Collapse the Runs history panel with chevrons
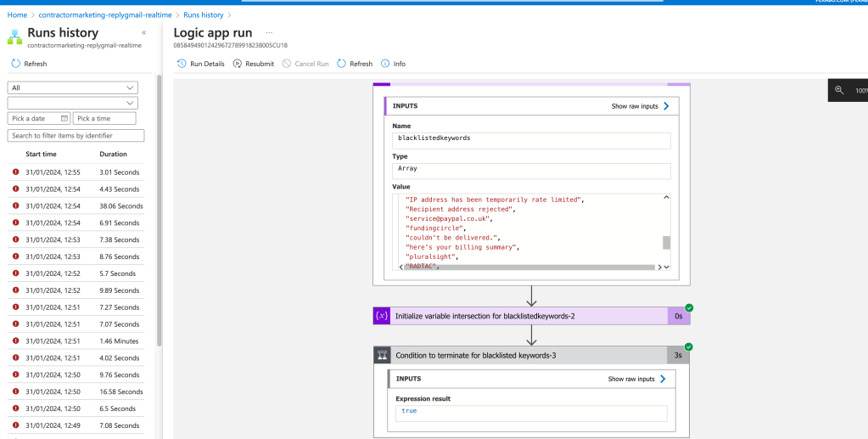868x439 pixels. click(x=144, y=33)
